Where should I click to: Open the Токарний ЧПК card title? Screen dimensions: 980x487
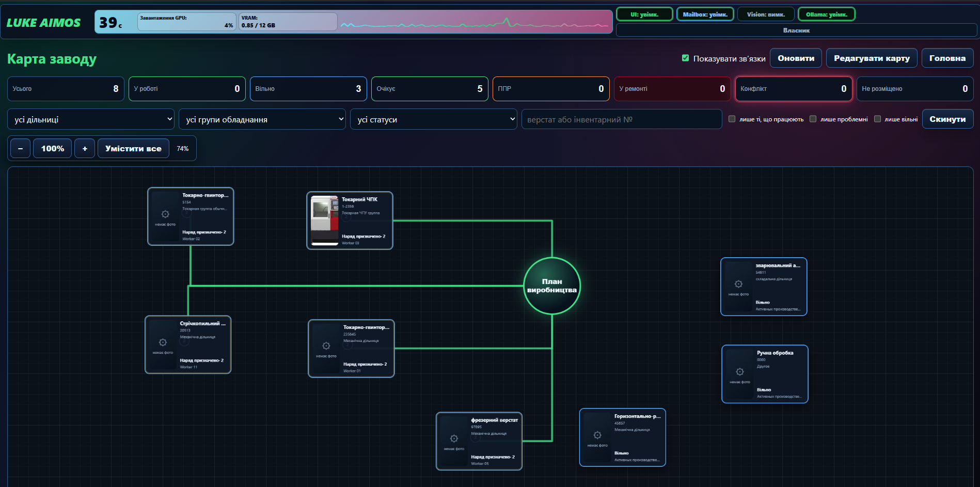pos(359,199)
